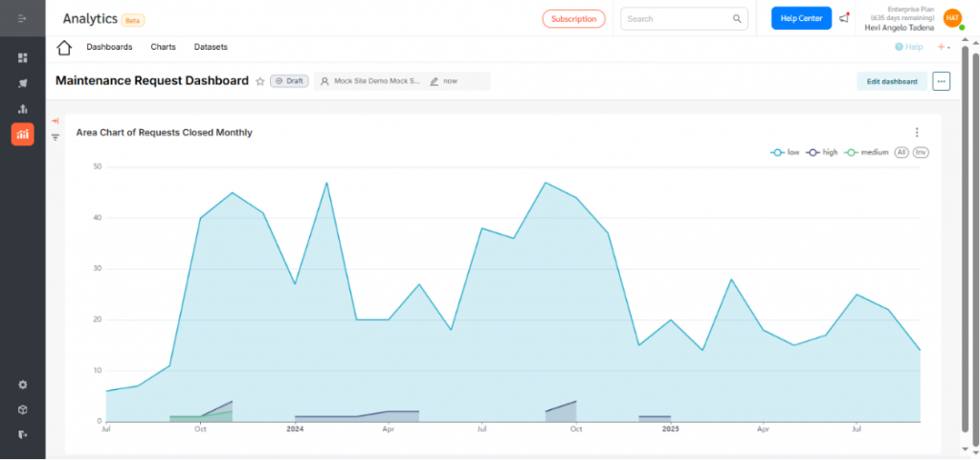The image size is (980, 460).
Task: Switch to the Datasets tab
Action: pyautogui.click(x=211, y=47)
